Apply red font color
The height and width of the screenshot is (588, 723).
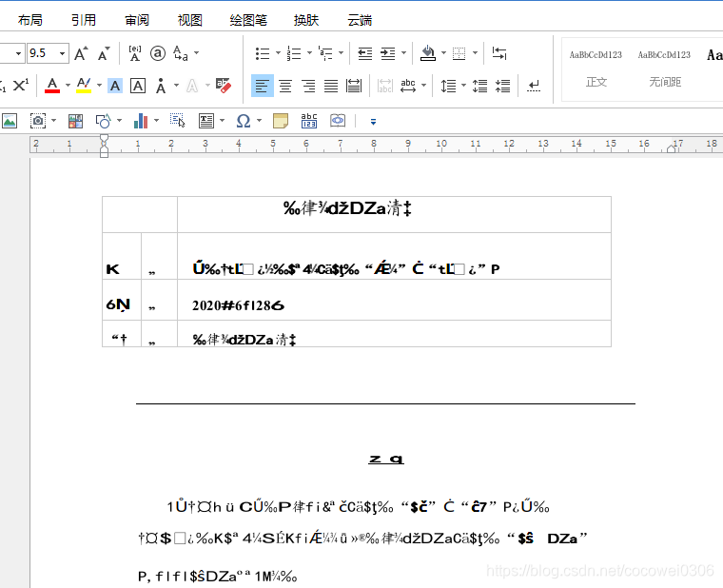point(52,86)
